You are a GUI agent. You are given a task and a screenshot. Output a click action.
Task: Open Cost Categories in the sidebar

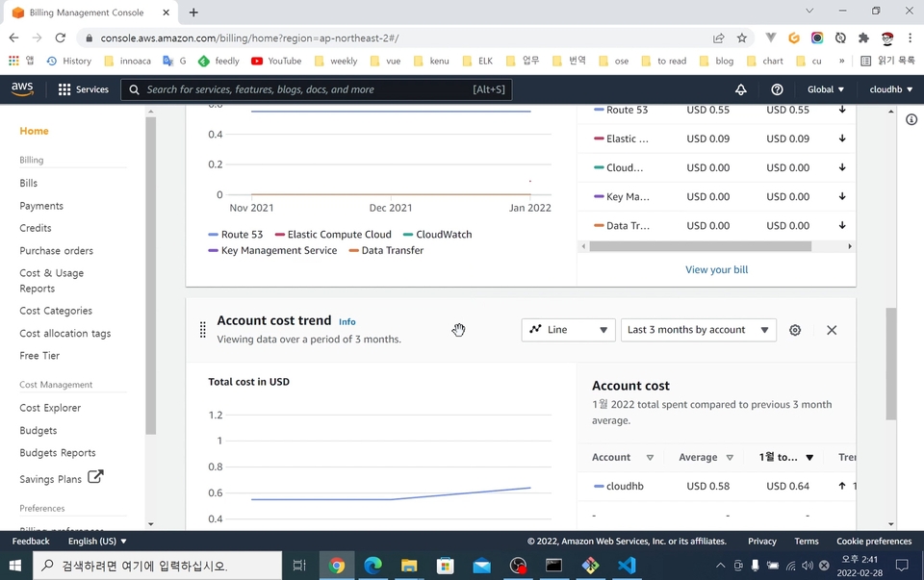coord(56,311)
